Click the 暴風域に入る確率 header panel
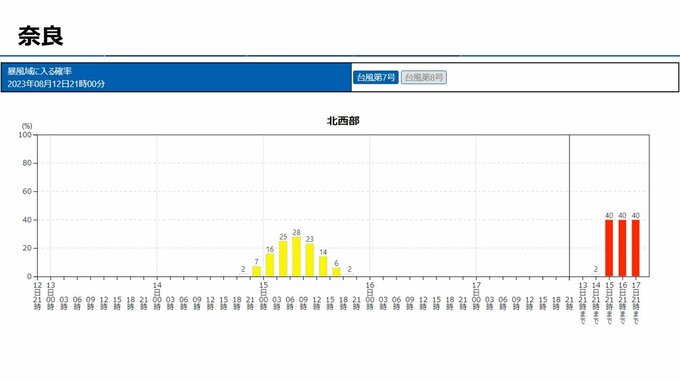The height and width of the screenshot is (382, 680). point(176,77)
